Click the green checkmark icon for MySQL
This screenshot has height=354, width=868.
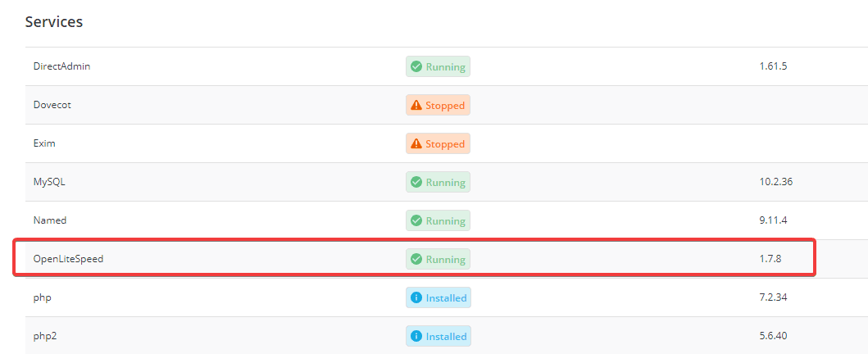[416, 182]
